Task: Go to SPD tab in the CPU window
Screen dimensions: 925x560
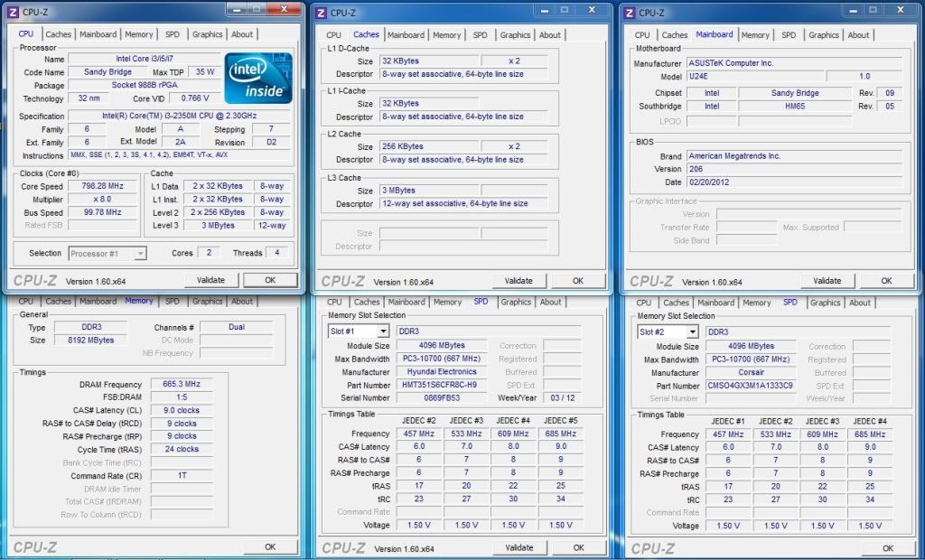Action: (x=173, y=34)
